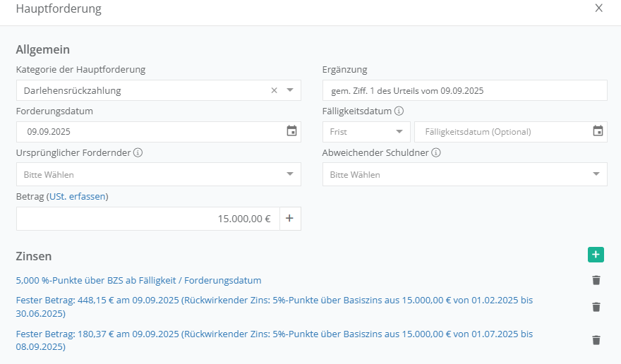This screenshot has width=621, height=364.
Task: Add a new Zinsen entry
Action: pyautogui.click(x=596, y=255)
